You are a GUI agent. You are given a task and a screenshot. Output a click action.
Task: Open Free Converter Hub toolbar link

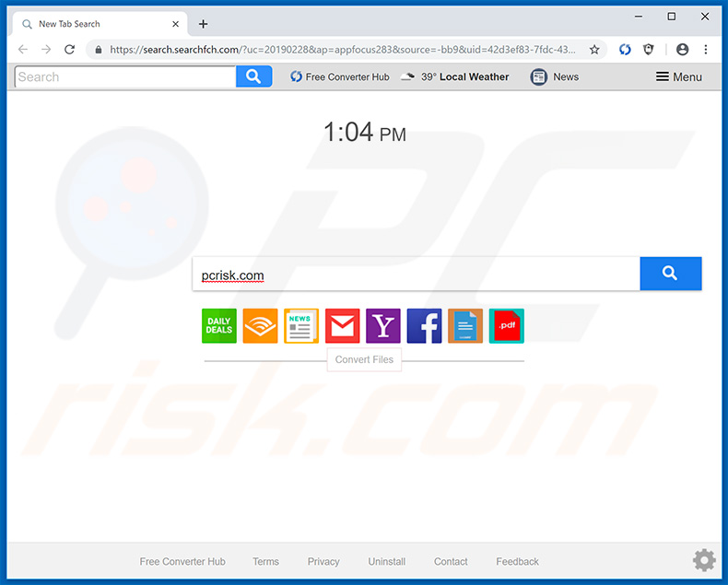[x=340, y=76]
